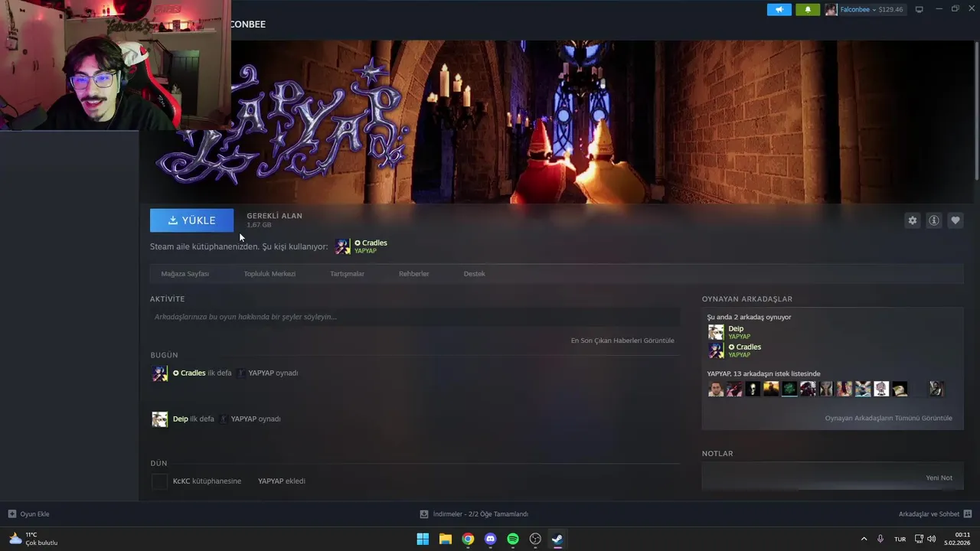Screen dimensions: 980x551
Task: Open Arkadaşlar ve Sohbet
Action: pos(929,514)
